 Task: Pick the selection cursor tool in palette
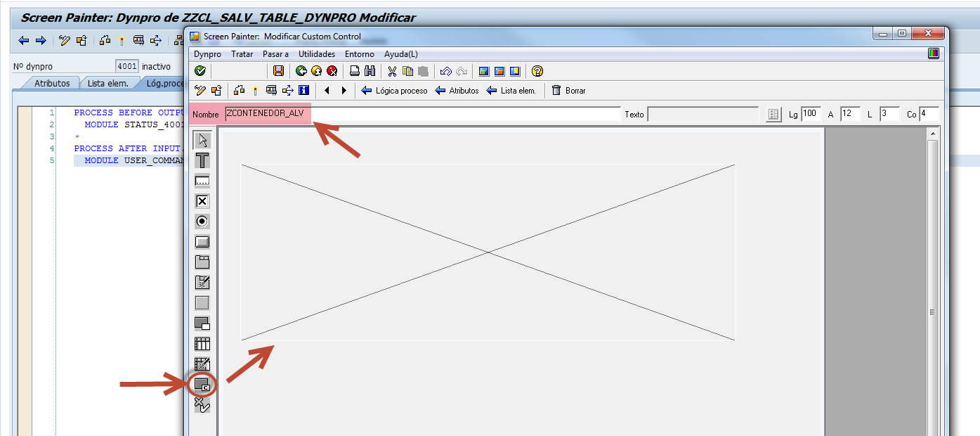tap(202, 140)
